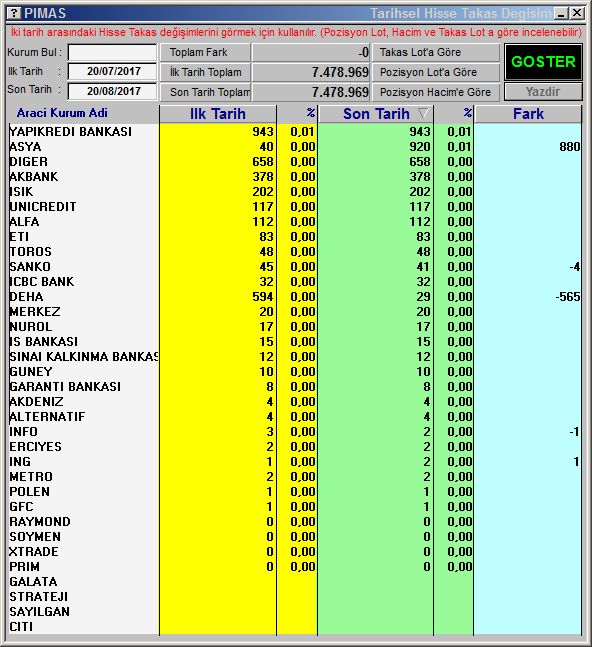Select the CITI row
The image size is (592, 647).
click(295, 626)
